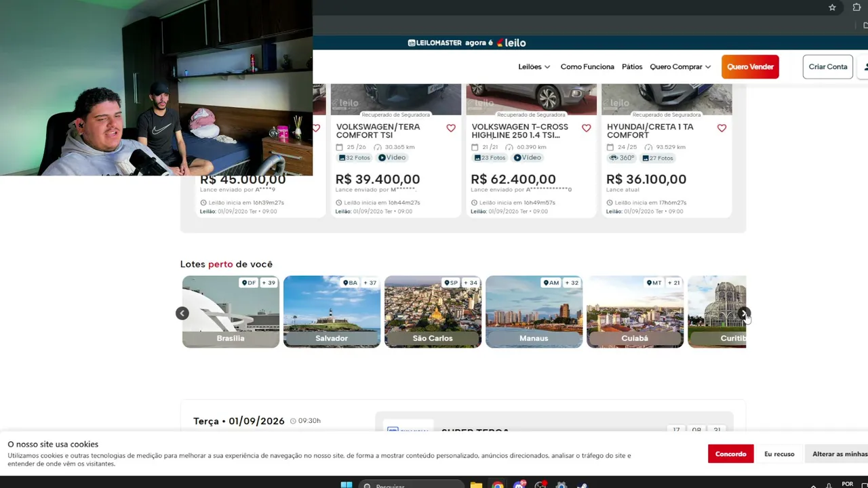This screenshot has width=868, height=488.
Task: Open the Como Funciona page
Action: point(587,66)
